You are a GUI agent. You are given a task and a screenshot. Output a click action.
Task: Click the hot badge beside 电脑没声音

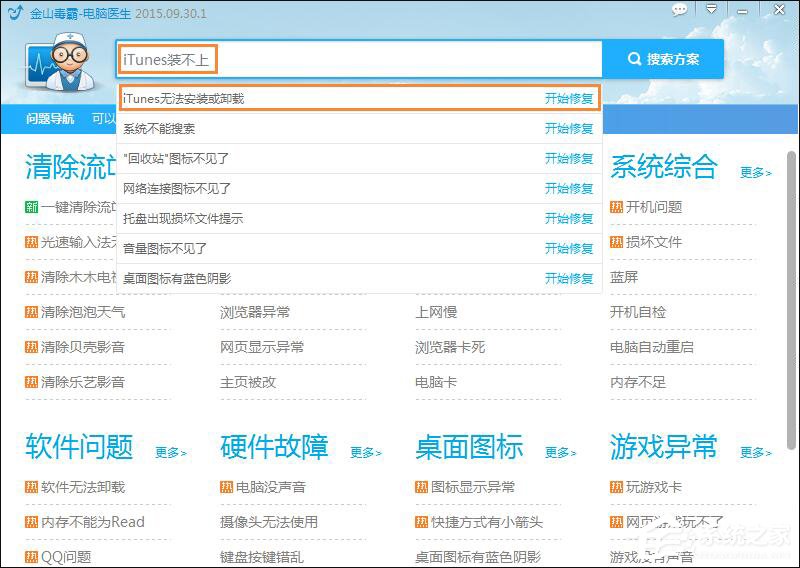pyautogui.click(x=227, y=487)
